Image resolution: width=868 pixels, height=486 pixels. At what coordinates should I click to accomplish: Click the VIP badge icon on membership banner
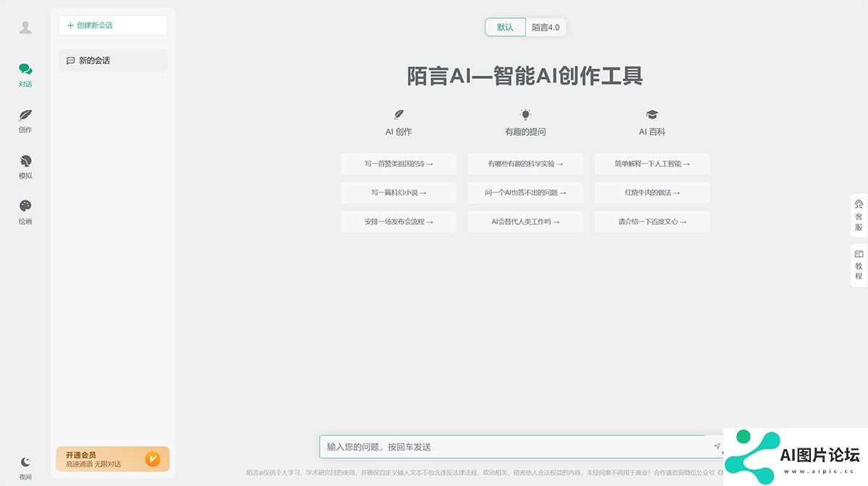(x=153, y=459)
